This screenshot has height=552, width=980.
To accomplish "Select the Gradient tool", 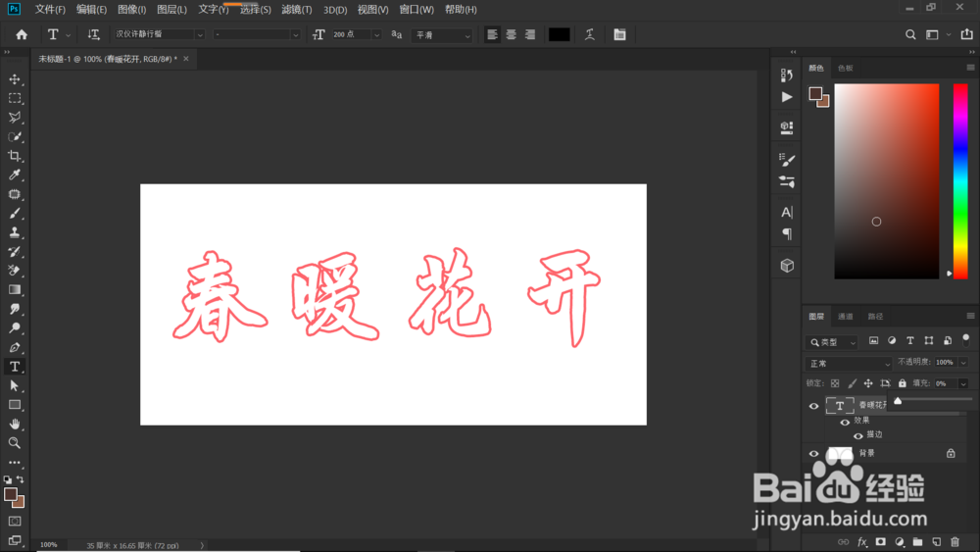I will click(15, 290).
